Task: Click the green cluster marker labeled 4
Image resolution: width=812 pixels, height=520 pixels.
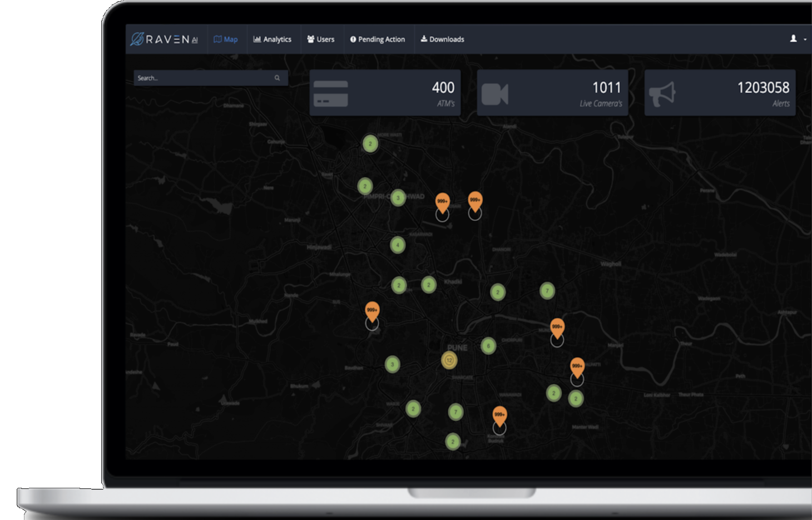Action: click(x=398, y=245)
